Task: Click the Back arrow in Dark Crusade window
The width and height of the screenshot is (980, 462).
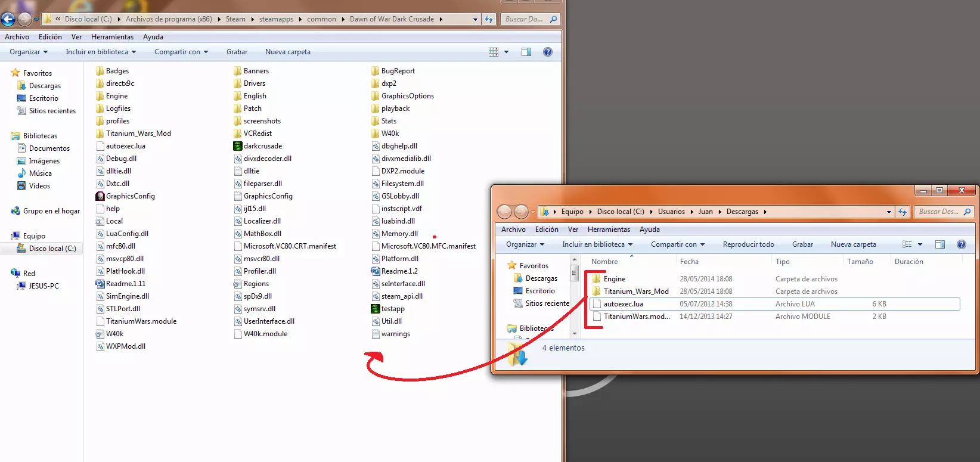Action: pyautogui.click(x=8, y=19)
